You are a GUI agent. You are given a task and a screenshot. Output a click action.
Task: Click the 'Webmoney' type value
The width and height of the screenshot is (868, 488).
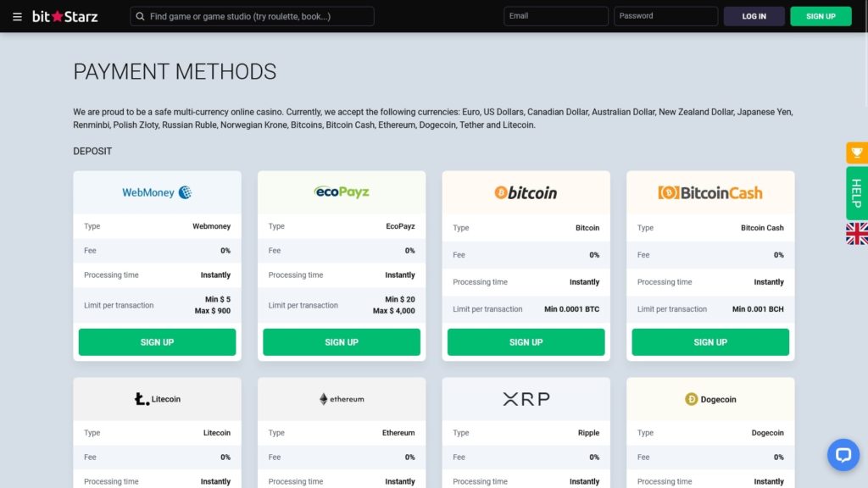(211, 226)
